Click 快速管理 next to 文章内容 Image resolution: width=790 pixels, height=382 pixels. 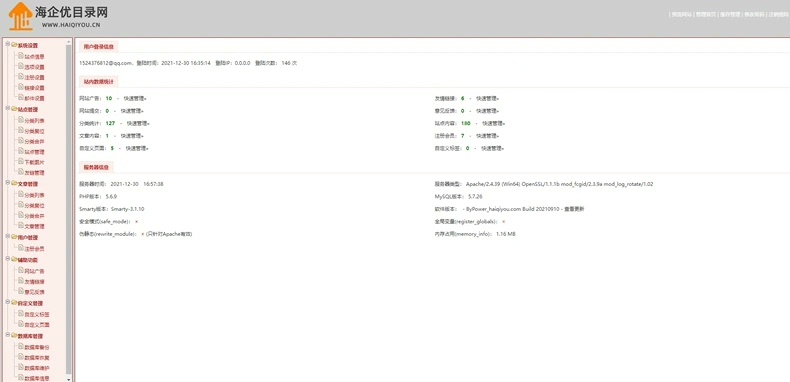132,136
